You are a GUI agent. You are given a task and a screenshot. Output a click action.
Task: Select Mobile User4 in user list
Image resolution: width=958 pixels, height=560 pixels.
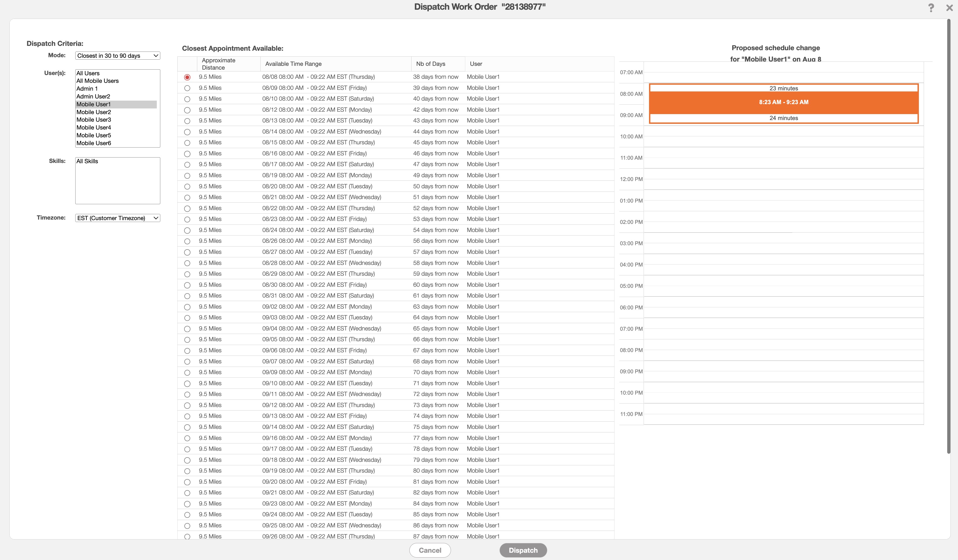(x=94, y=128)
